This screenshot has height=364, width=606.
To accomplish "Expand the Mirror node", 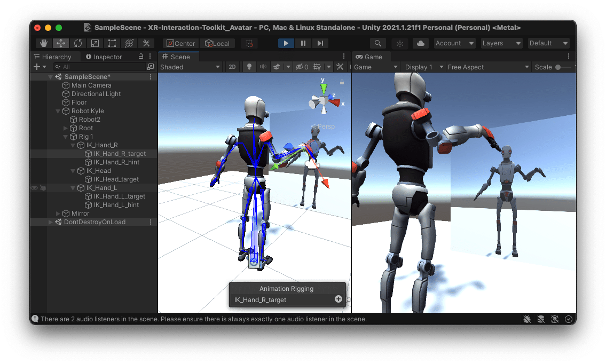I will click(x=58, y=213).
